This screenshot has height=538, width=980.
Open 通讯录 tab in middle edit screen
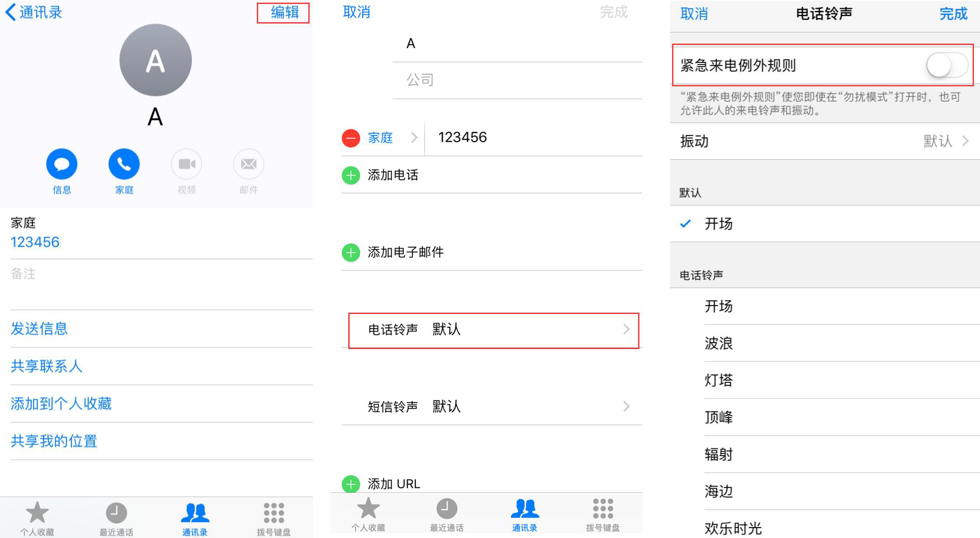525,514
